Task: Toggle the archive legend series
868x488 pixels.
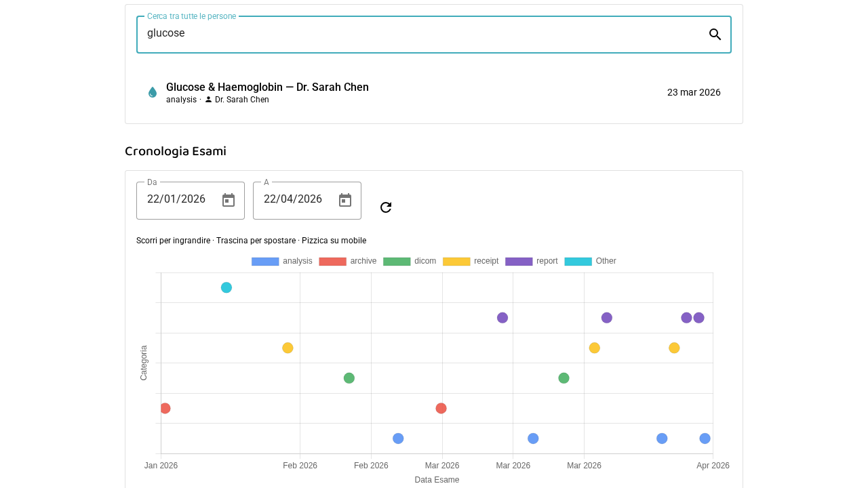Action: pyautogui.click(x=347, y=261)
